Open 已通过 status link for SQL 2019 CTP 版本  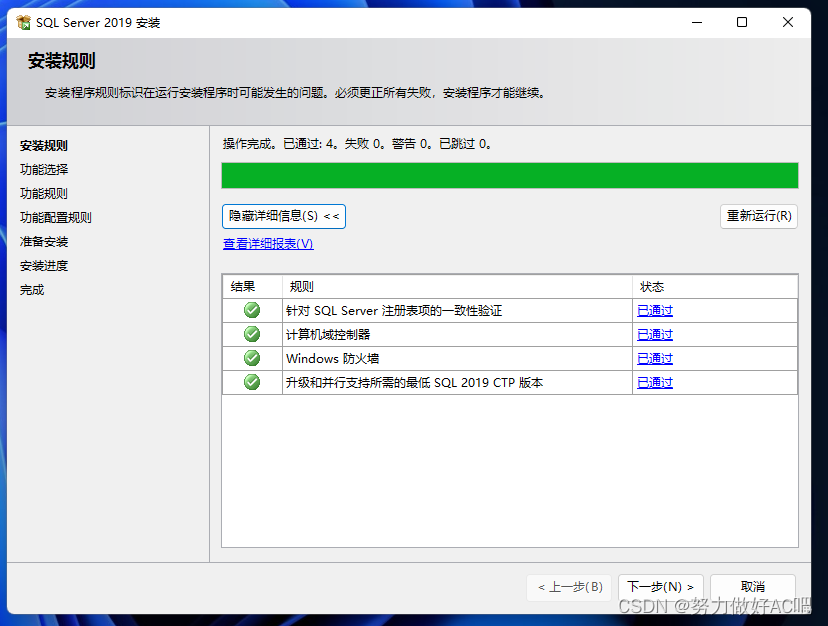[x=655, y=382]
